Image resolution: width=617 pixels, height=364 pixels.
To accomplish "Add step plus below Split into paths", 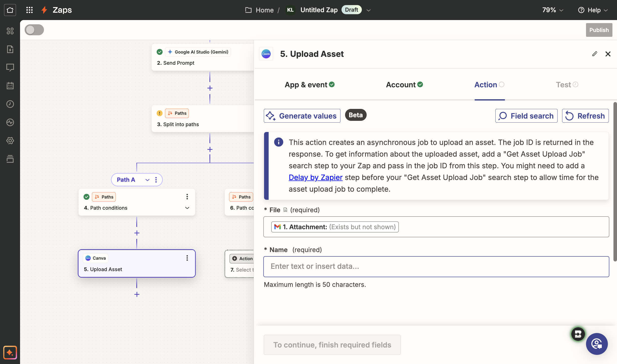I will [210, 150].
